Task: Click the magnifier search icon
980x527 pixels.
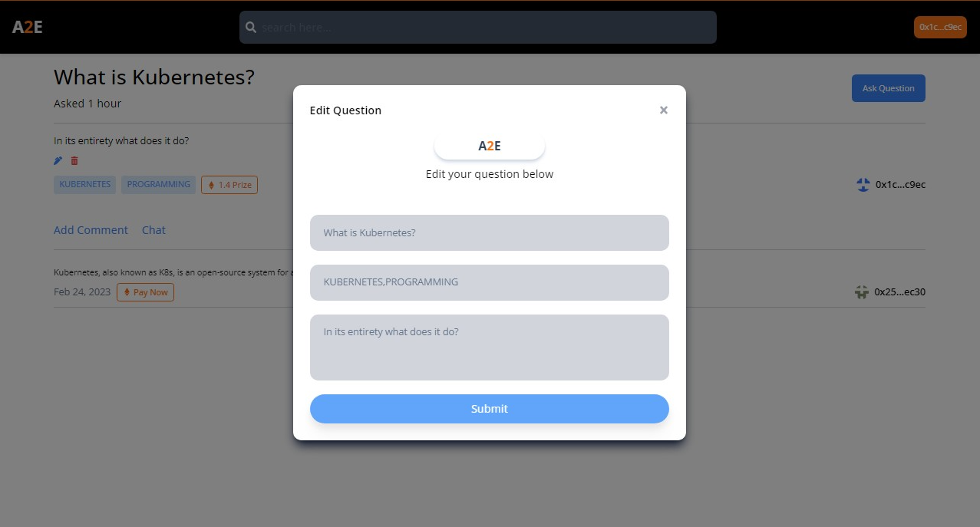Action: pyautogui.click(x=251, y=27)
